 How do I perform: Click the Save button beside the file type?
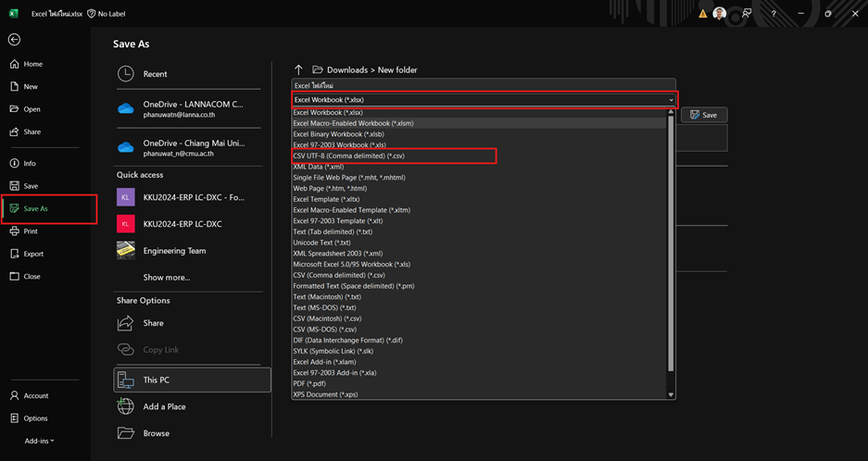click(x=704, y=115)
